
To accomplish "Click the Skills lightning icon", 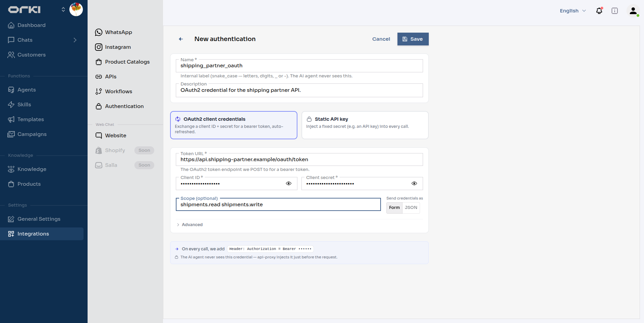I will click(11, 105).
